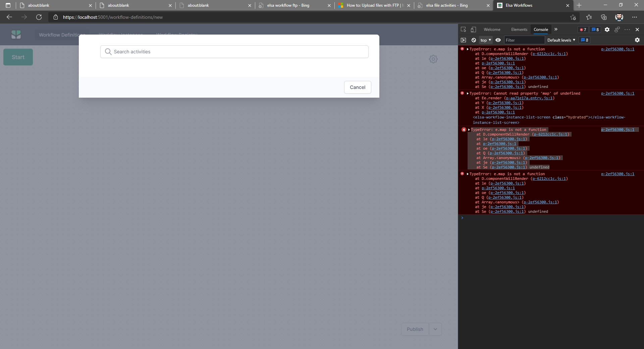Switch to the Welcome tab in DevTools
The height and width of the screenshot is (349, 644).
tap(492, 30)
